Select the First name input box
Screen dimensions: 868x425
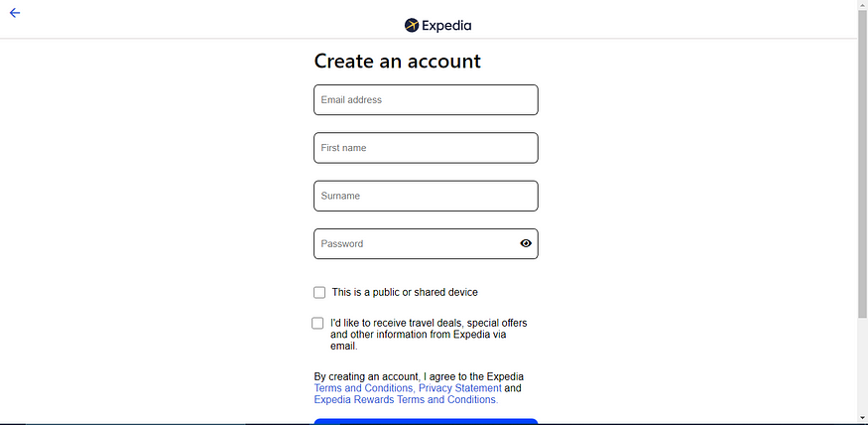tap(426, 148)
